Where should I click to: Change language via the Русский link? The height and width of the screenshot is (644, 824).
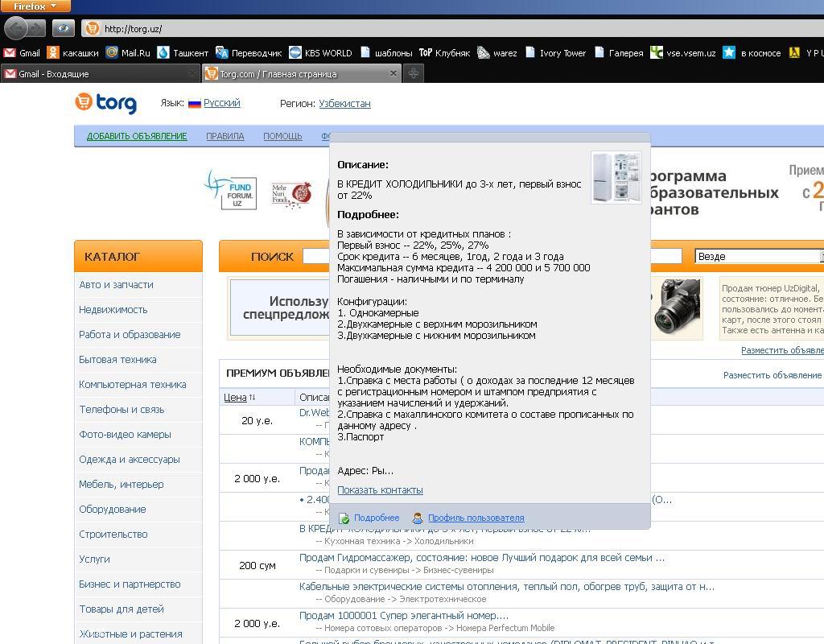(222, 103)
